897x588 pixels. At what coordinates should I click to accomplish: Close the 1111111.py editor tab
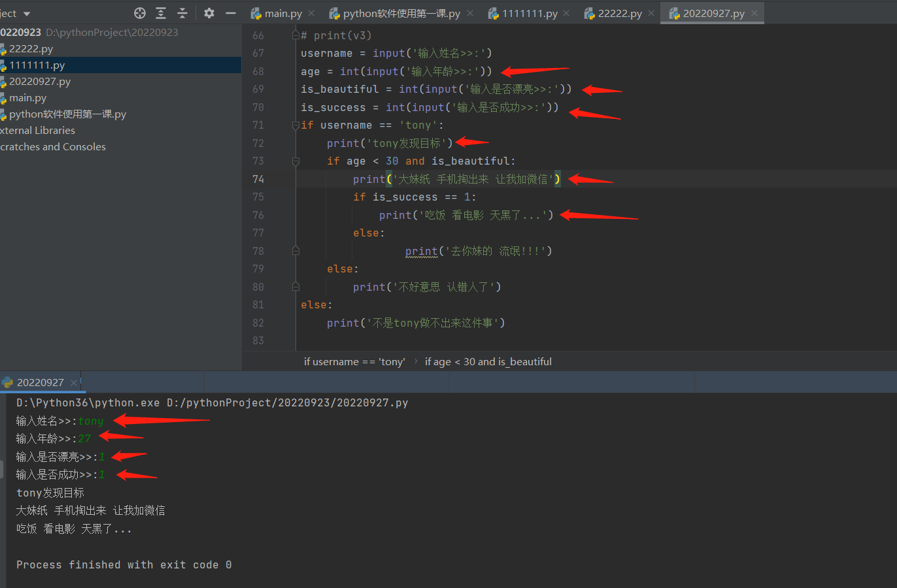coord(566,13)
